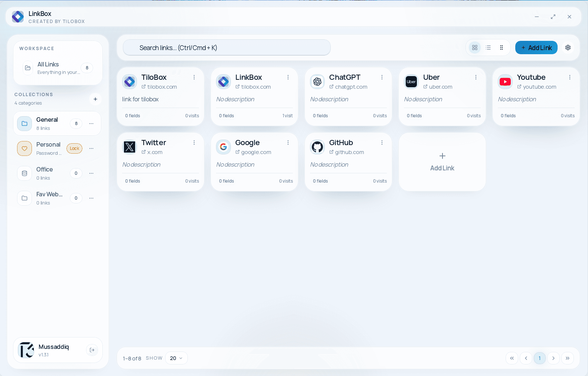The image size is (588, 376).
Task: Select the Fav Web collection
Action: tap(57, 198)
